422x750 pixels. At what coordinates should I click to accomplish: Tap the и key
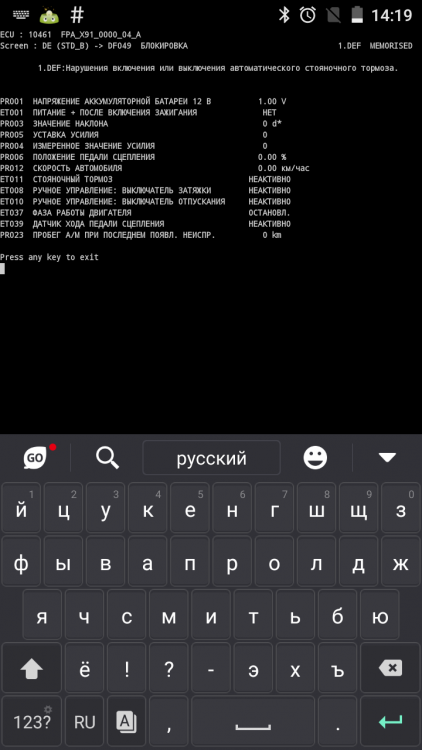(211, 615)
